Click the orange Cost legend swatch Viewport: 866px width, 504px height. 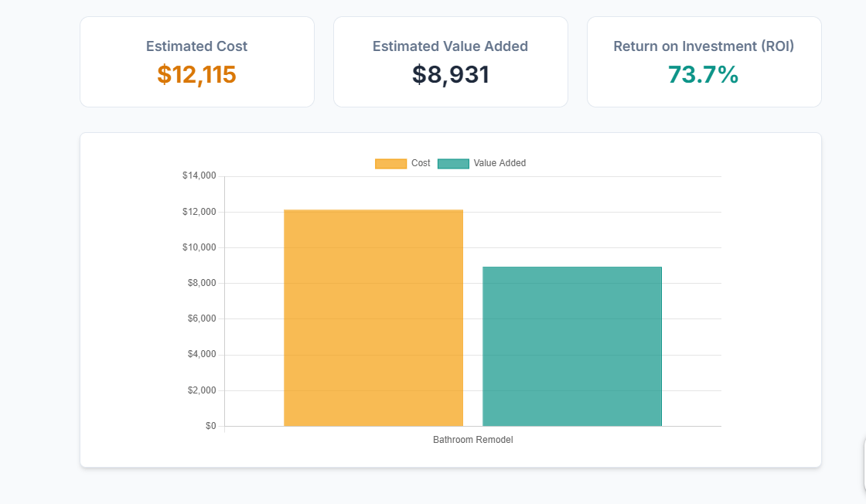click(x=390, y=163)
